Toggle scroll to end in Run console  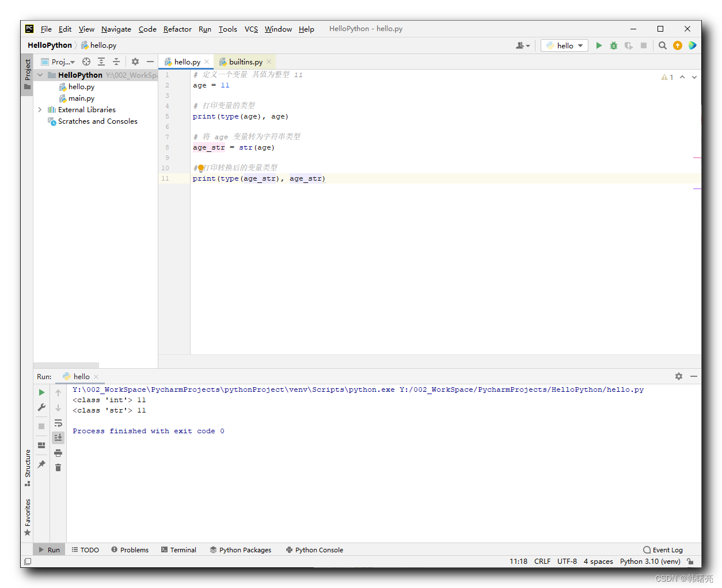point(58,438)
